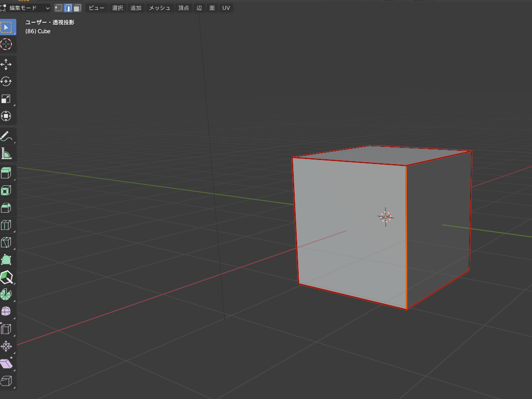Toggle edge select mode
This screenshot has height=399, width=532.
click(68, 8)
